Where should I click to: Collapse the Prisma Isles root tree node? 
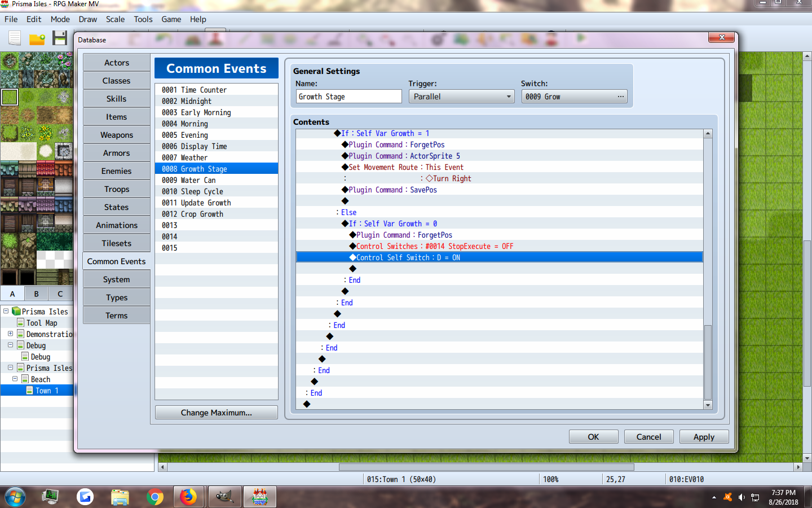point(6,311)
